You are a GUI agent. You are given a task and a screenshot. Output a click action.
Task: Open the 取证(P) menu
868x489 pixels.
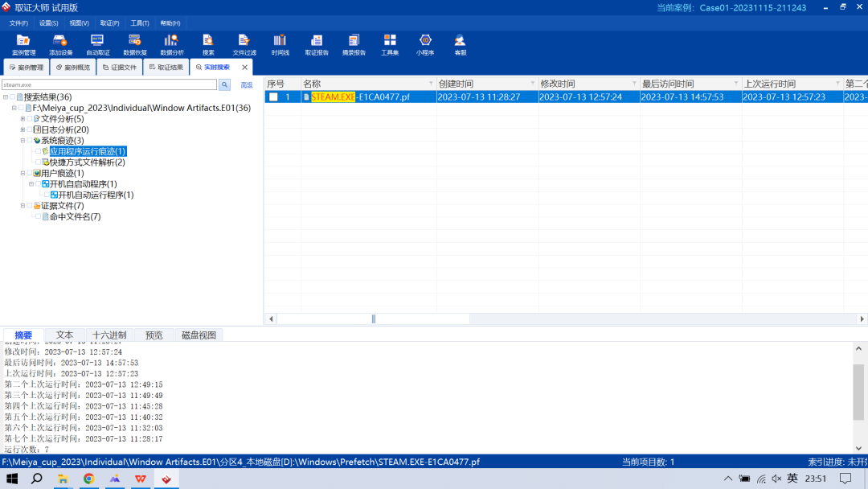pos(109,23)
